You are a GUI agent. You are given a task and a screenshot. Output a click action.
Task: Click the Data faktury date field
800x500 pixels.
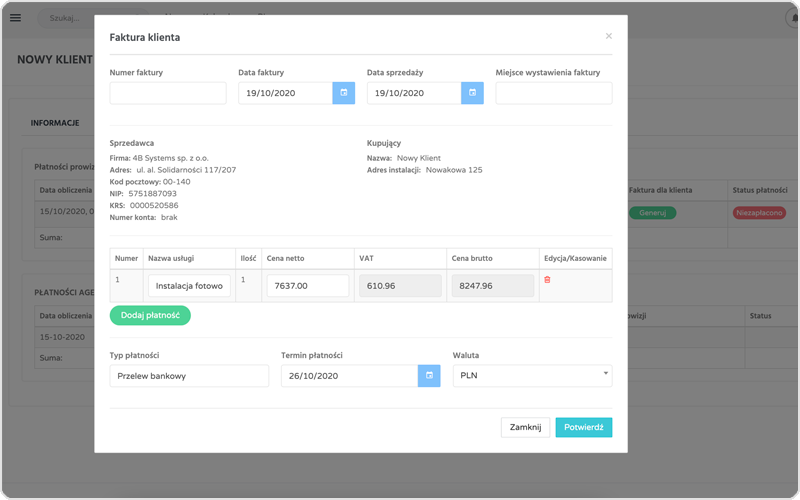285,93
